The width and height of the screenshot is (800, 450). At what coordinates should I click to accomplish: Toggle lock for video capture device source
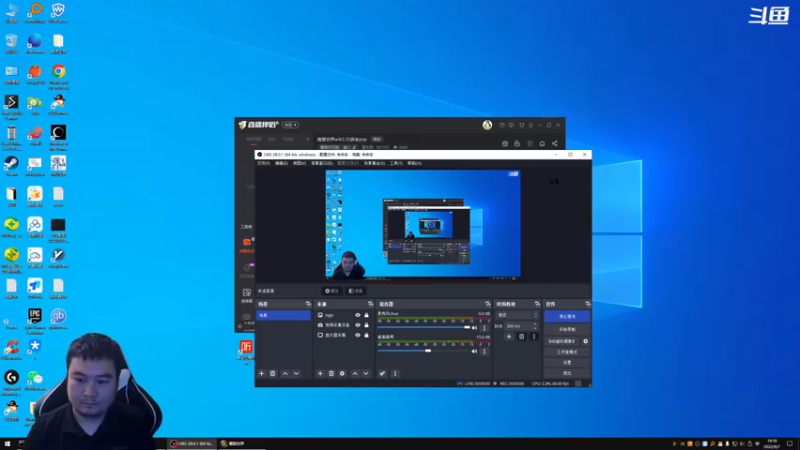point(366,325)
